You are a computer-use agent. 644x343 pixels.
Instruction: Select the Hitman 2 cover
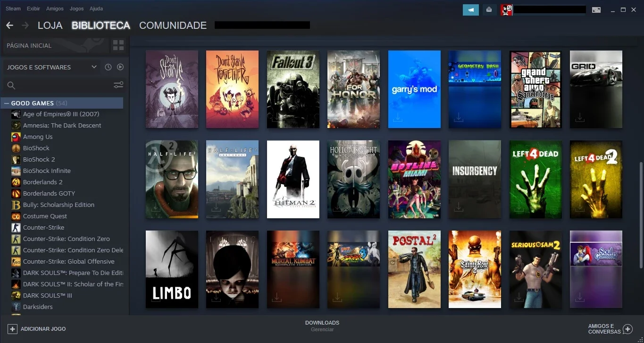point(293,180)
